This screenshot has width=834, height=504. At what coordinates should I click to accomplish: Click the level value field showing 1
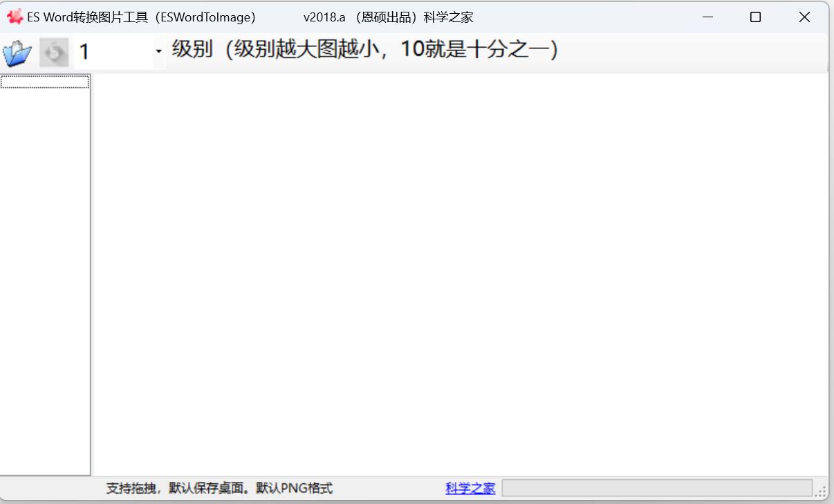pos(114,52)
